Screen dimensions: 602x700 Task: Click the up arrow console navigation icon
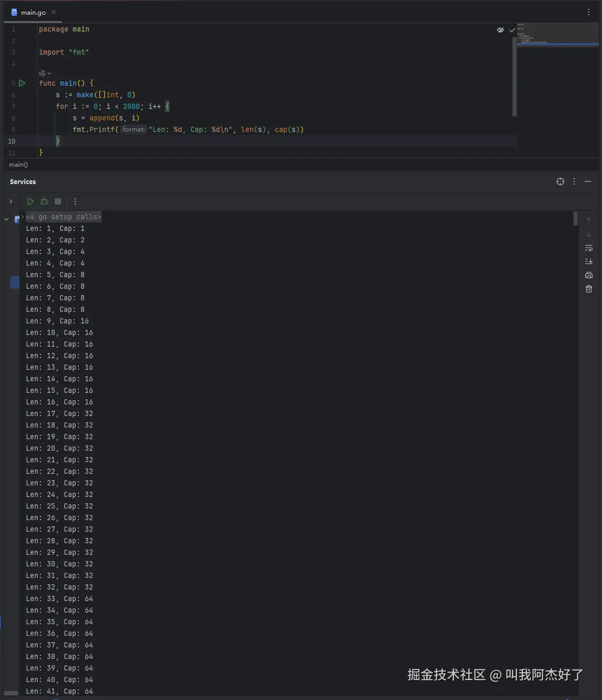tap(589, 220)
